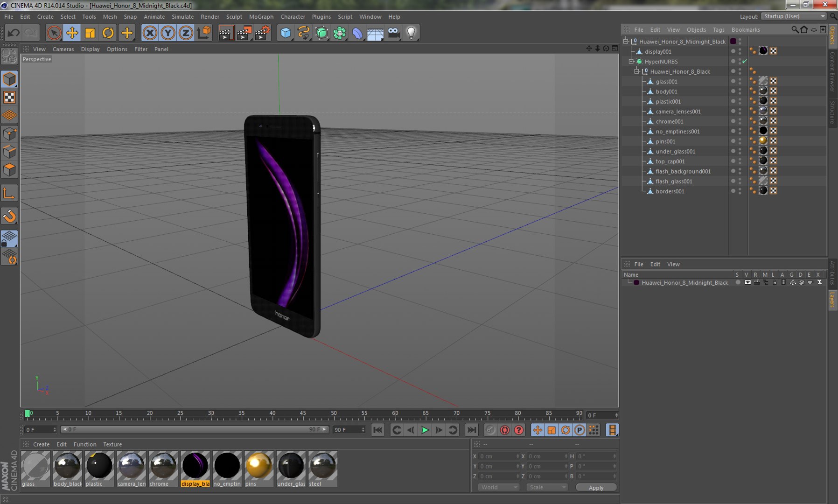Switch to Model mode in left sidebar
The height and width of the screenshot is (504, 838).
tap(9, 79)
